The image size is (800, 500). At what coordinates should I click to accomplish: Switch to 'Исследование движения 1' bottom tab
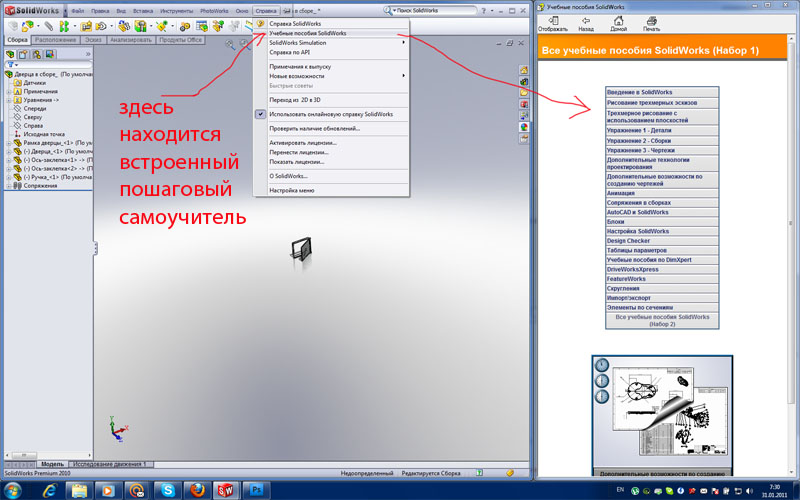pyautogui.click(x=110, y=464)
